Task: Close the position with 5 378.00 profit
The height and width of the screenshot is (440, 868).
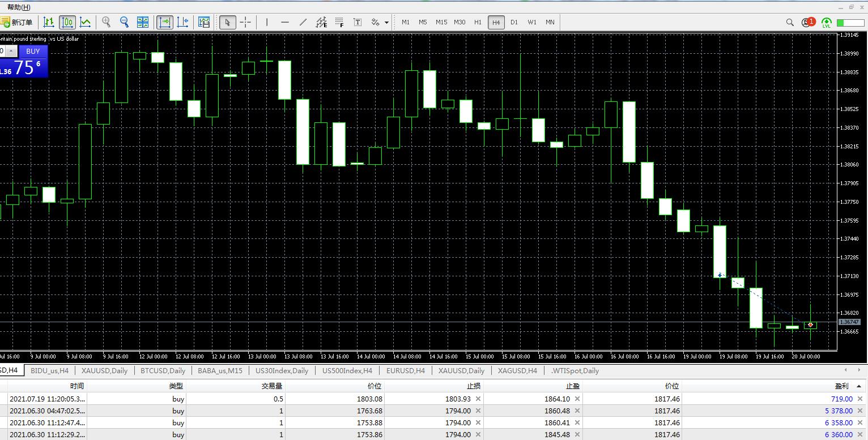Action: tap(860, 411)
